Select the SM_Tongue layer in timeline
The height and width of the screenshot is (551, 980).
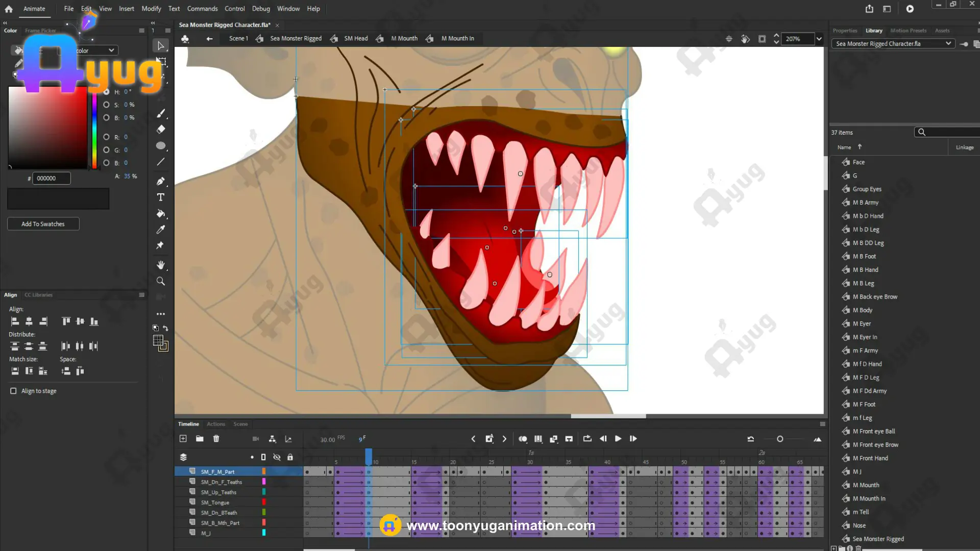tap(215, 503)
